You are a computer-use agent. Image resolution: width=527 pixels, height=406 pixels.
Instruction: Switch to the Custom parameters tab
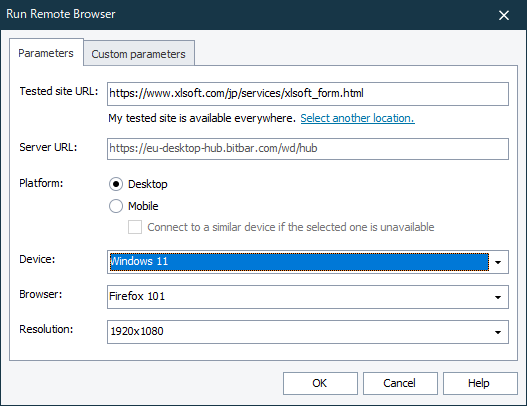(138, 54)
